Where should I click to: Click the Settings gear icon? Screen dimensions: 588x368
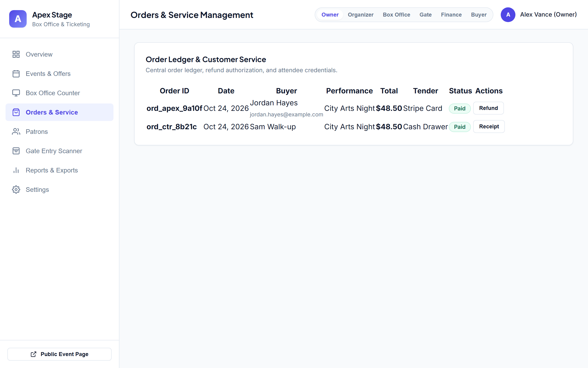[16, 190]
